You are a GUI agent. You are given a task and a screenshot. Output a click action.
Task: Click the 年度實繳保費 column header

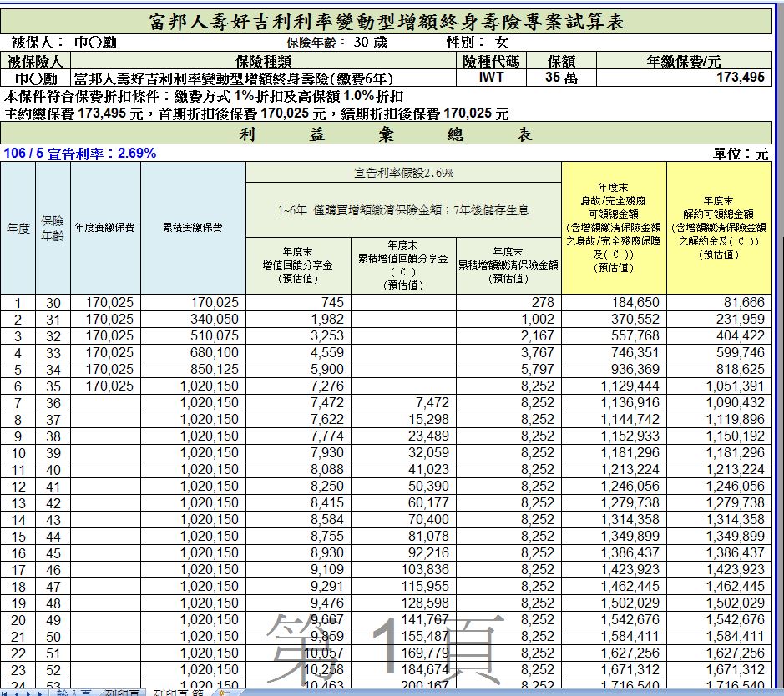[x=105, y=228]
